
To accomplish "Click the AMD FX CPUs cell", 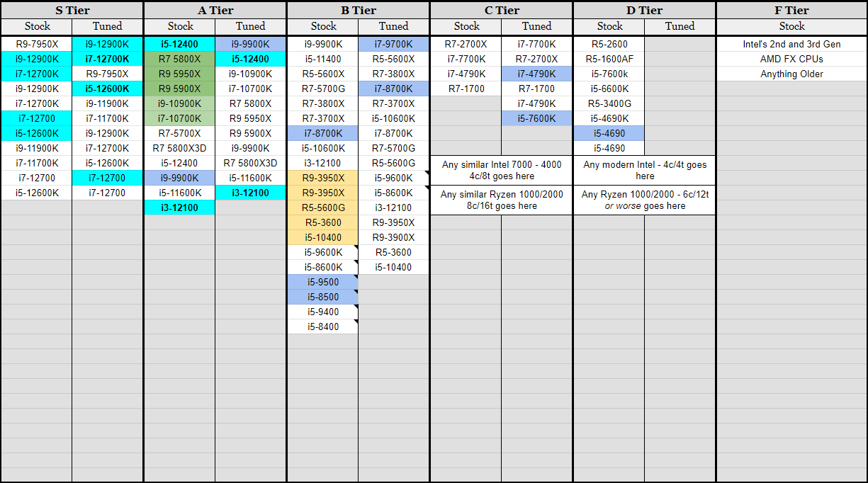I will [x=791, y=59].
